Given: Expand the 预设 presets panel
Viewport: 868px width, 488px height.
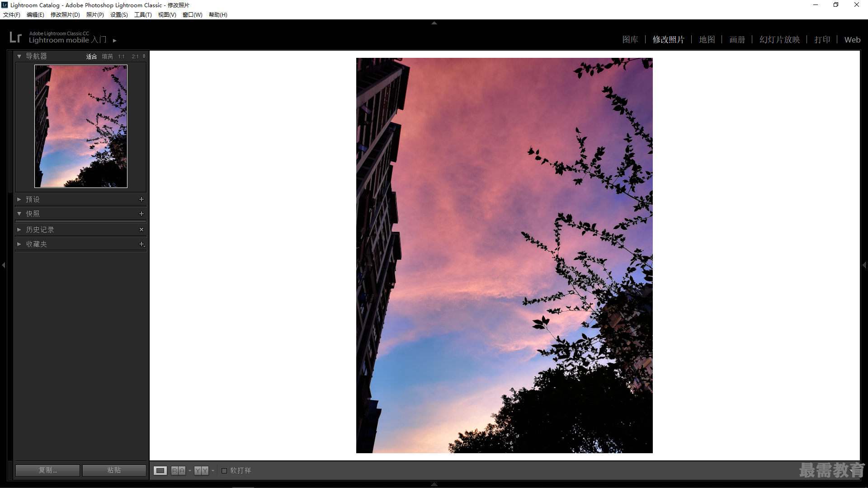Looking at the screenshot, I should click(x=19, y=199).
